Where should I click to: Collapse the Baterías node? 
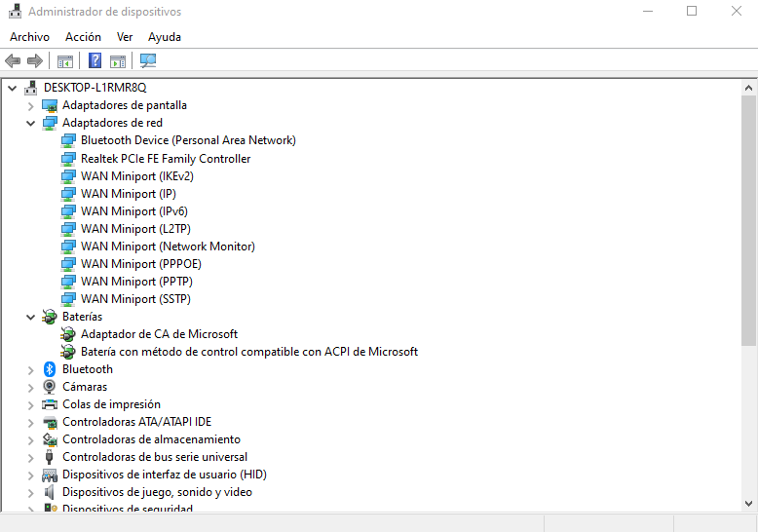pos(31,318)
